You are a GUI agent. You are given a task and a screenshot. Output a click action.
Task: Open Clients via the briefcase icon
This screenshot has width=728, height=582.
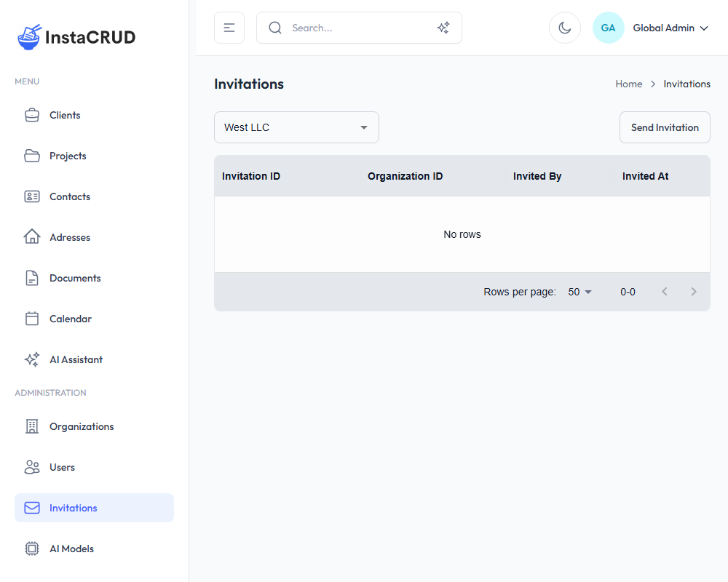coord(32,115)
